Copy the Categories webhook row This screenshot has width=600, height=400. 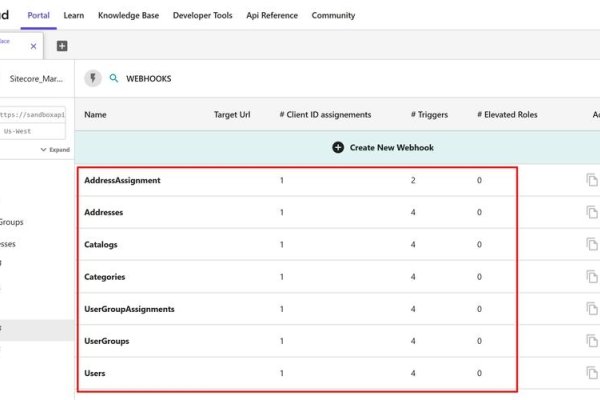click(592, 277)
